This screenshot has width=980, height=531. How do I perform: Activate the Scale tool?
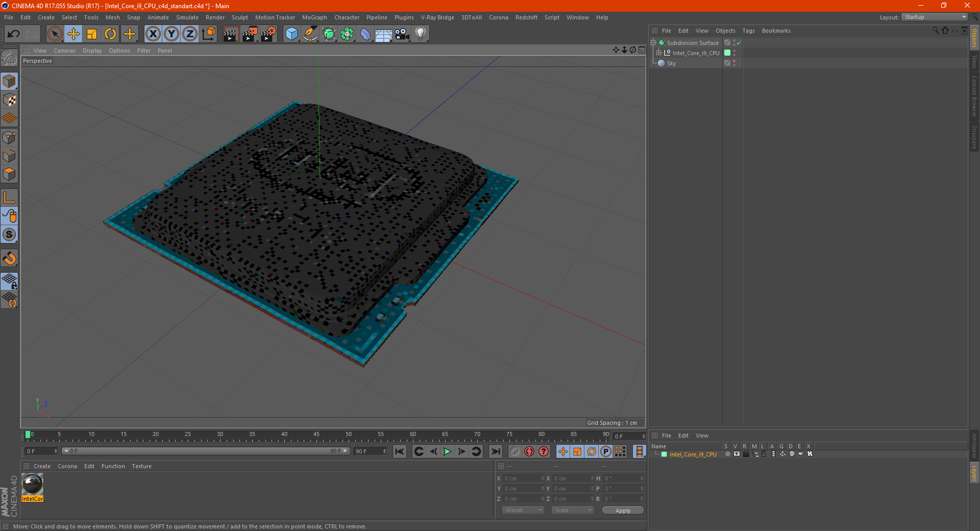(x=92, y=34)
